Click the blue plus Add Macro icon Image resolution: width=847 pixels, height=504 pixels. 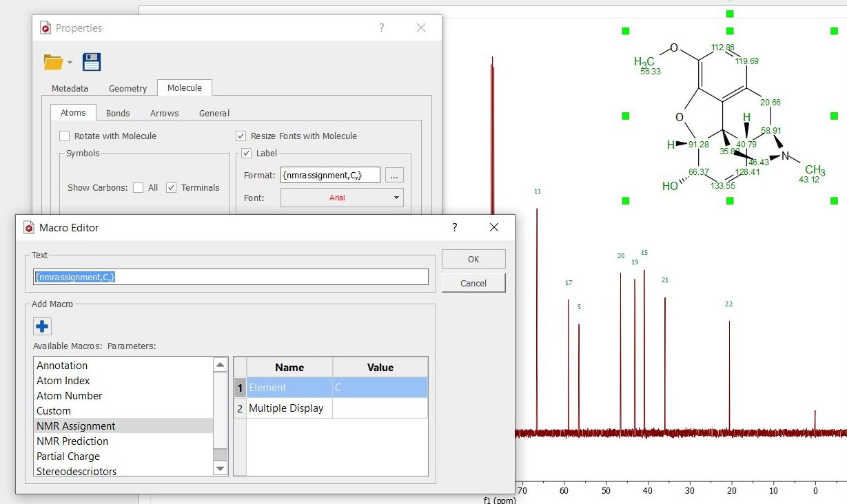(x=43, y=326)
